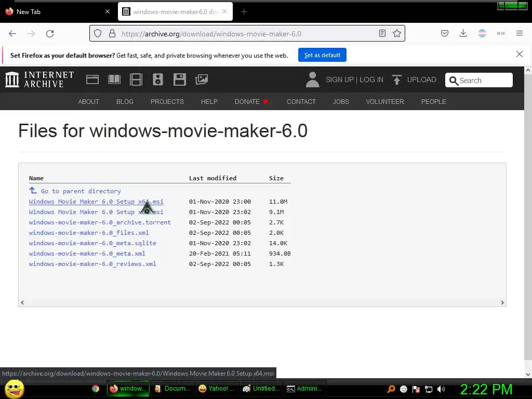Click the 2:22 PM taskbar clock

tap(486, 389)
